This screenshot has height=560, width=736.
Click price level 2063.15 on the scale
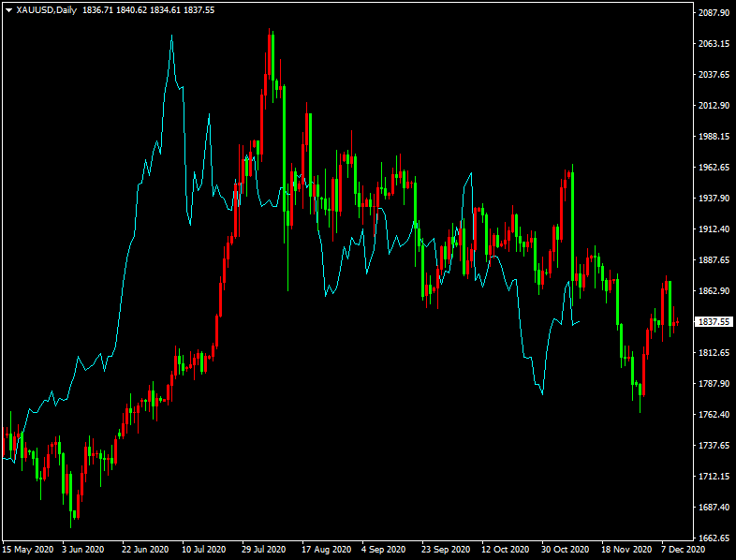(x=714, y=44)
